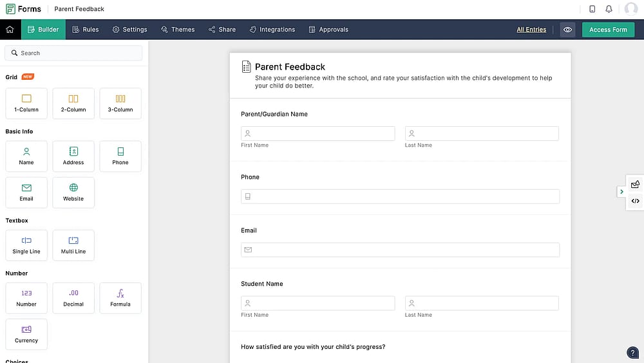Preview form with the eye icon
Image resolution: width=644 pixels, height=363 pixels.
567,30
